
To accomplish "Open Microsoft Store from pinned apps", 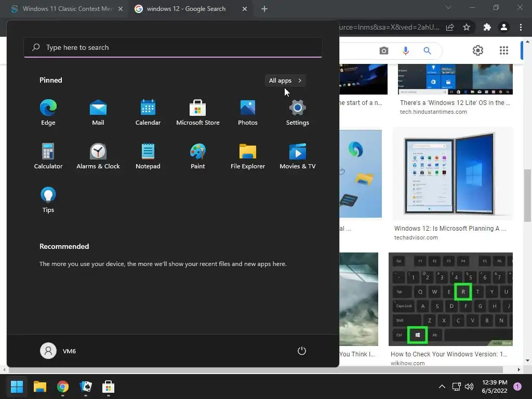I will click(x=198, y=113).
